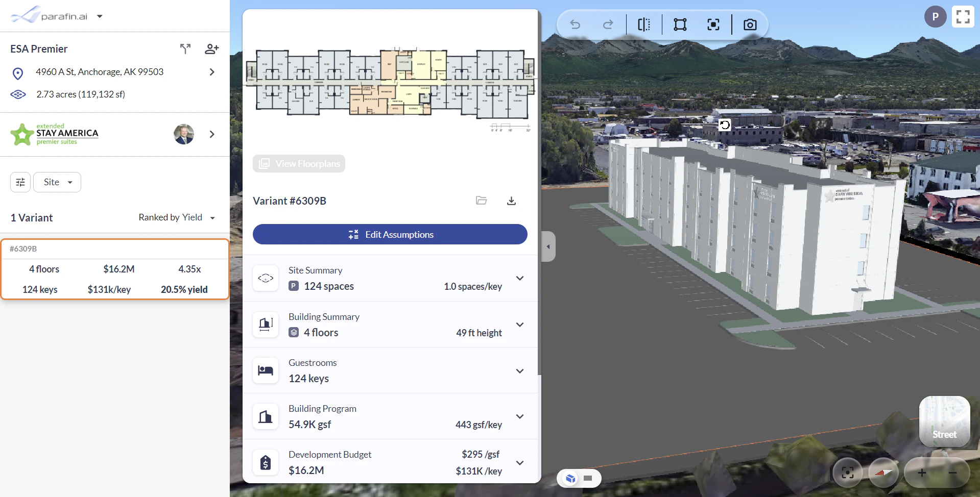Screen dimensions: 980x497
Task: Zoom in with plus button
Action: point(922,473)
